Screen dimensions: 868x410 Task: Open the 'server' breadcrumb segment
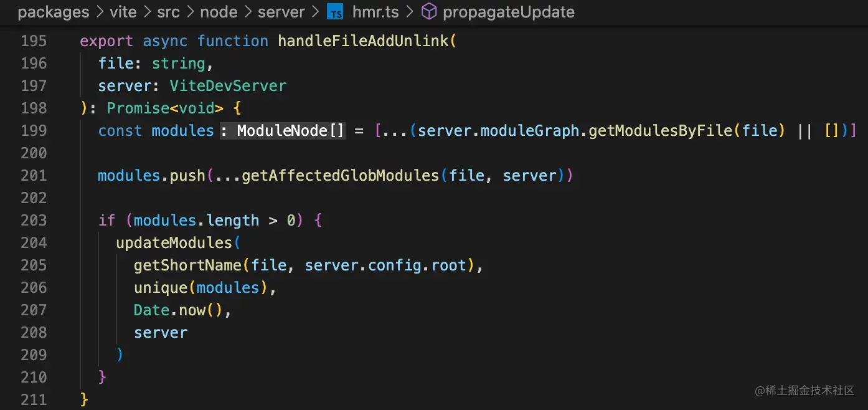281,12
